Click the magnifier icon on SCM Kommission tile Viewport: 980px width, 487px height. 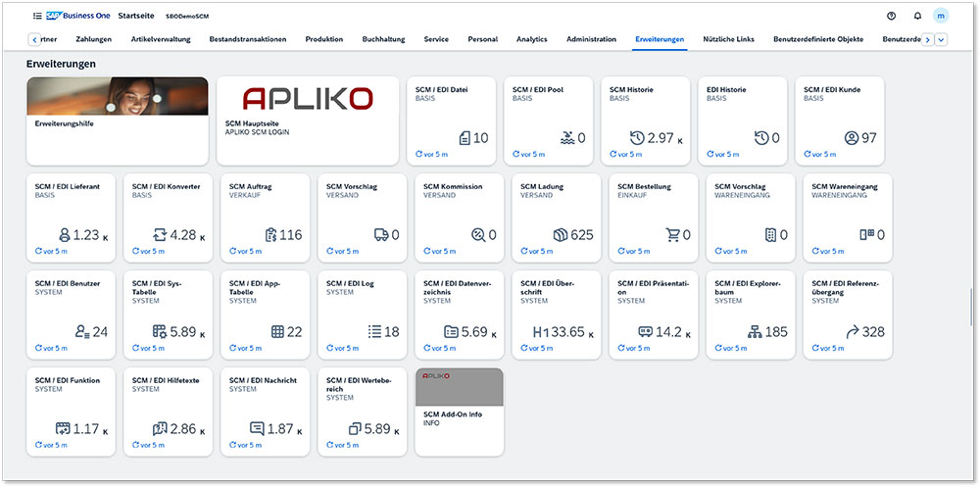tap(478, 235)
